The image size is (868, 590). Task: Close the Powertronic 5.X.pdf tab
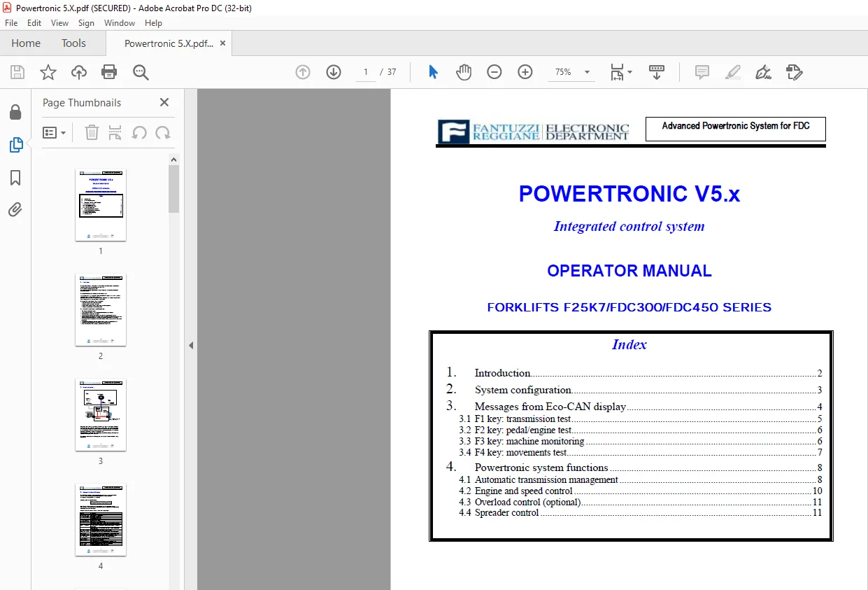tap(222, 43)
